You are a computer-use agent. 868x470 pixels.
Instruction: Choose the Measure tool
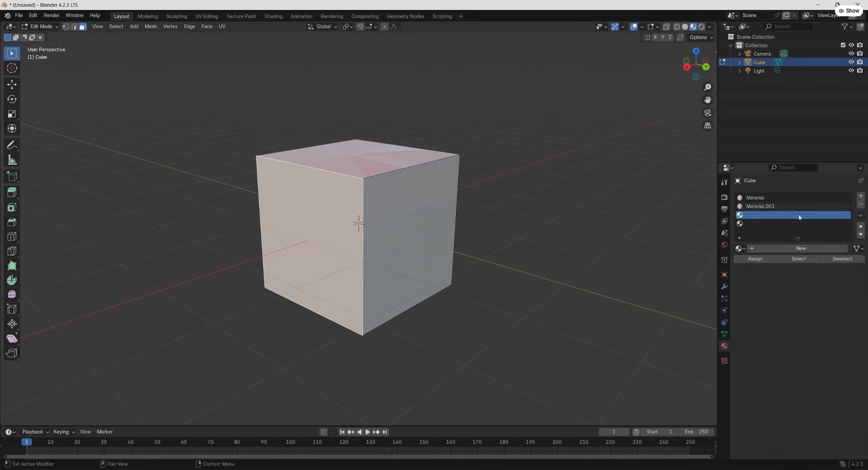[12, 160]
